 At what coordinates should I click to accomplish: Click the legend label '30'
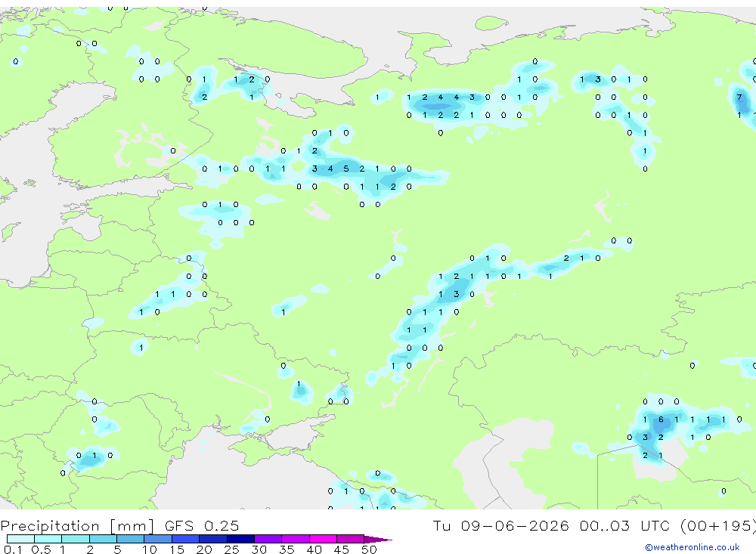click(259, 549)
